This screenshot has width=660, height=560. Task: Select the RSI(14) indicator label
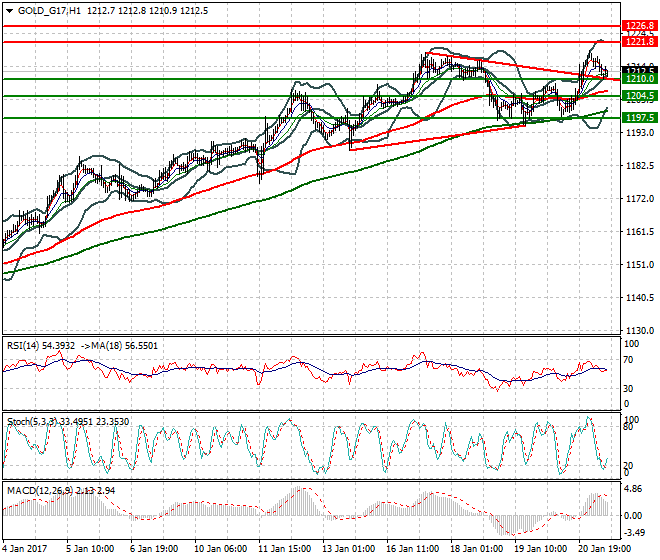[x=23, y=346]
